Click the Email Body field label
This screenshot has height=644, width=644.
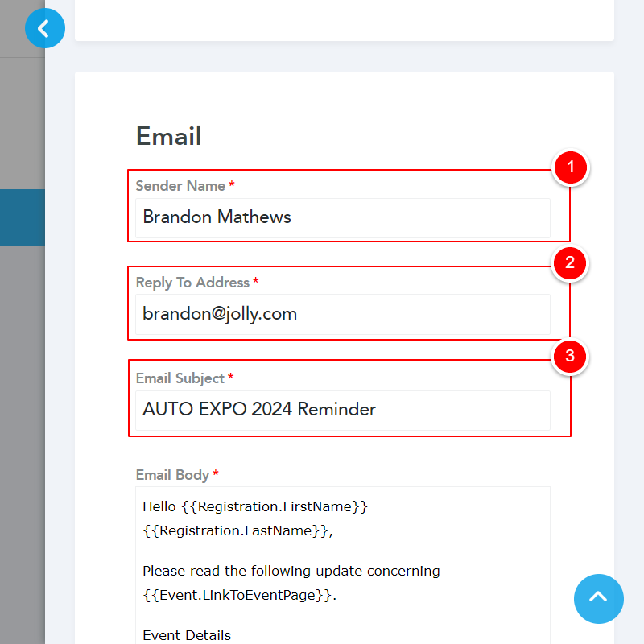click(173, 474)
